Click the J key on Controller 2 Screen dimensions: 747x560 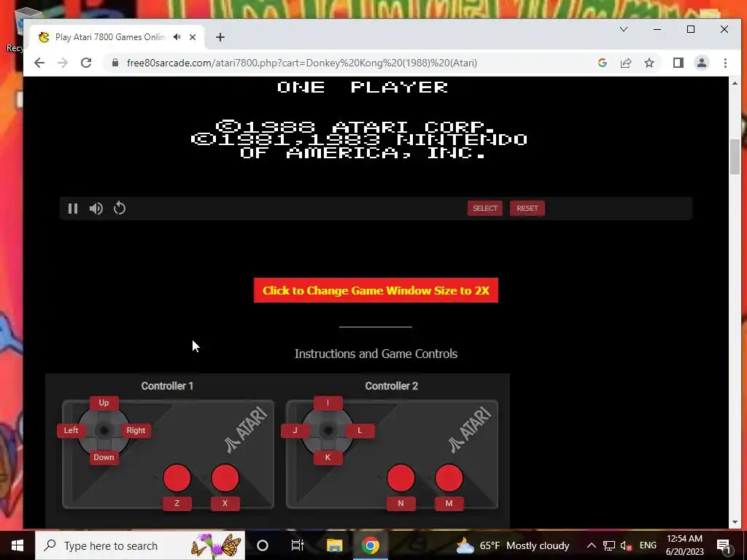tap(295, 430)
